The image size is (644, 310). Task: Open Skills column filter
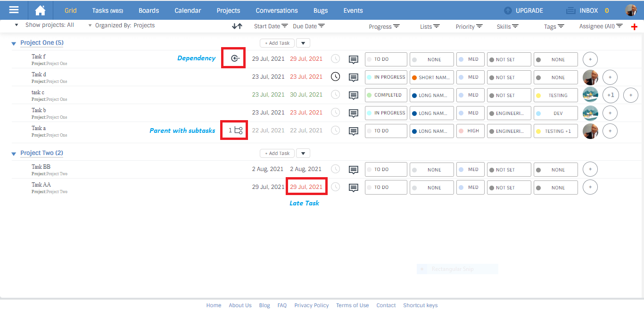[515, 26]
